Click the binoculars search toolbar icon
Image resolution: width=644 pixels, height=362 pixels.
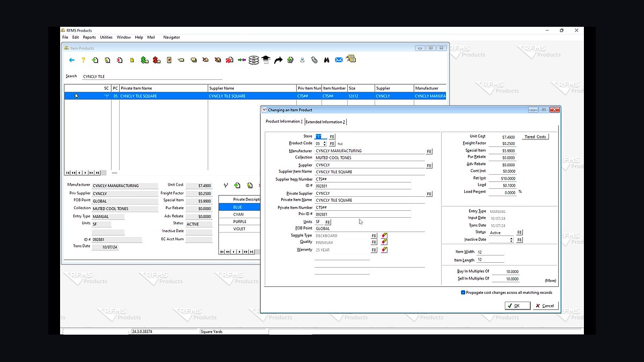[326, 60]
